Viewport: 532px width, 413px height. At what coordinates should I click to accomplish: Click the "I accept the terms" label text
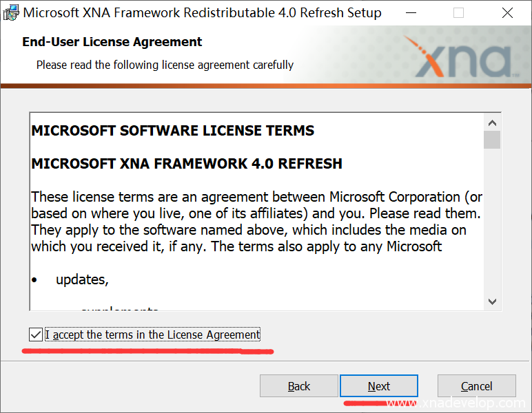click(x=152, y=335)
